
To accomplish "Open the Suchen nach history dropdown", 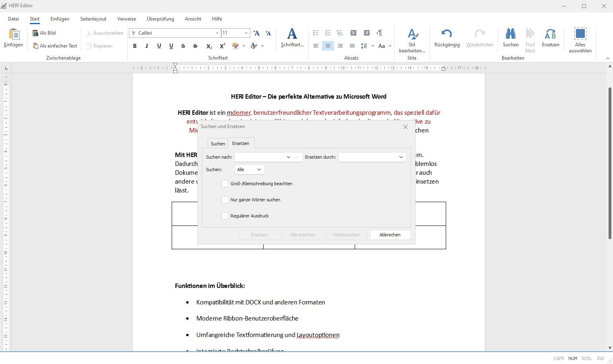I will (289, 157).
